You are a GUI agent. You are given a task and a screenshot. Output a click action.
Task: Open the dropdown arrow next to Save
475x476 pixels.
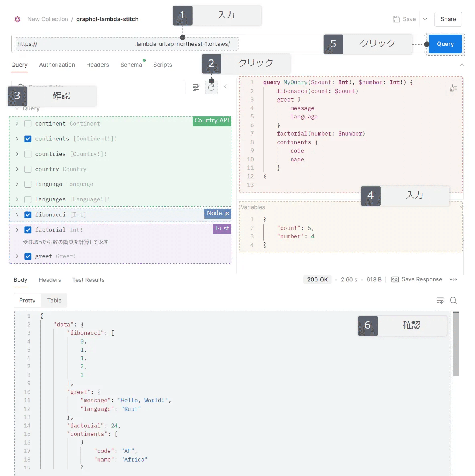tap(425, 19)
